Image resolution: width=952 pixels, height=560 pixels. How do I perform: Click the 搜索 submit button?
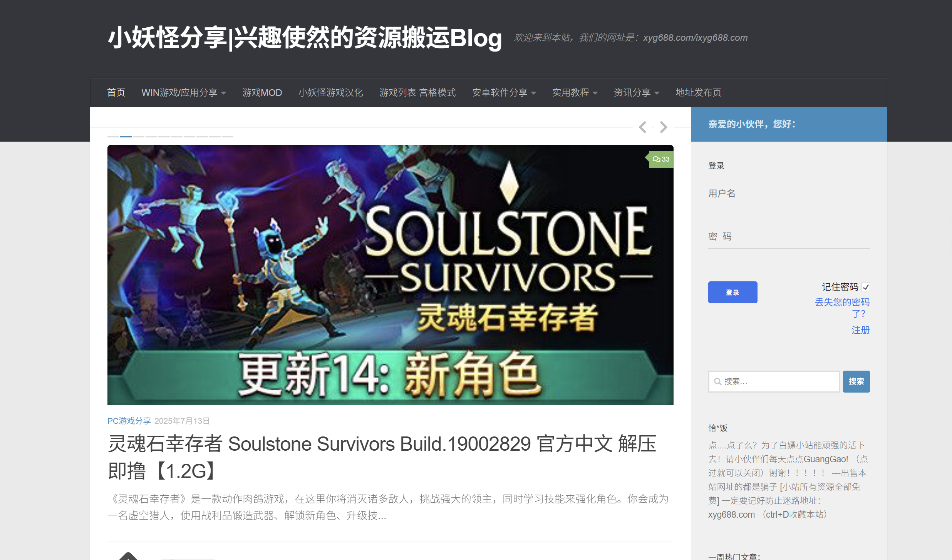(x=856, y=381)
